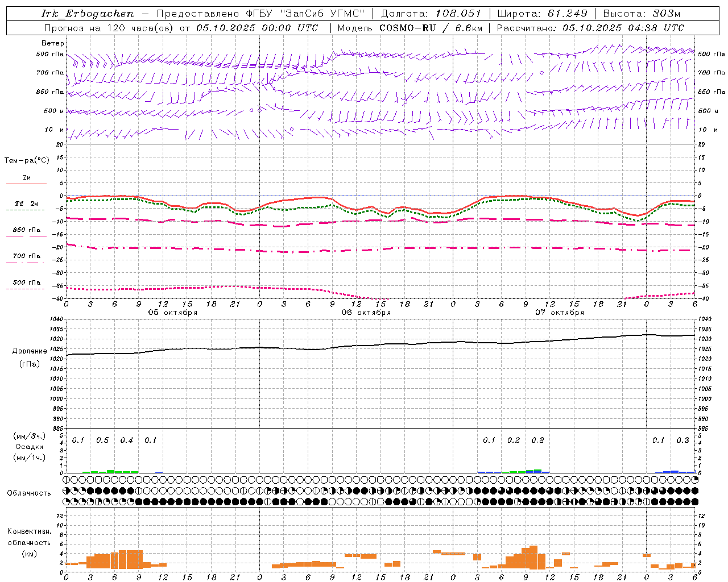The width and height of the screenshot is (728, 582).
Task: Click the Облачность row label
Action: point(29,493)
